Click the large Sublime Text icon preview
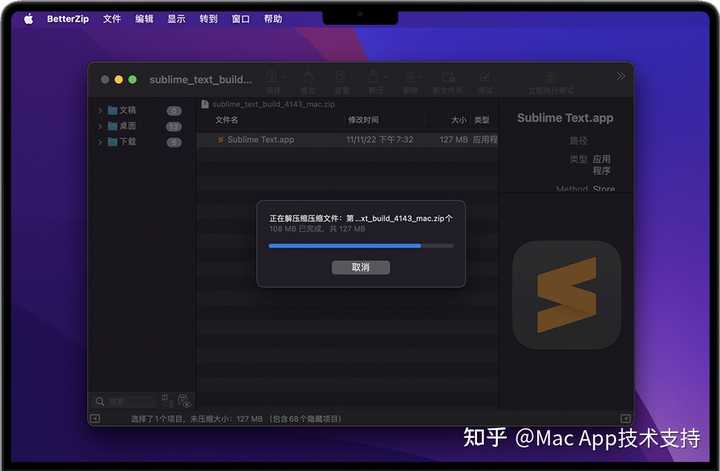The image size is (720, 471). coord(567,295)
